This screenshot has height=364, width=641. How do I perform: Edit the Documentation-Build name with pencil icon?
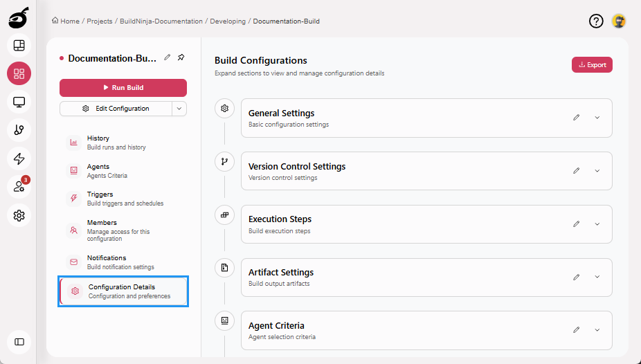tap(168, 57)
